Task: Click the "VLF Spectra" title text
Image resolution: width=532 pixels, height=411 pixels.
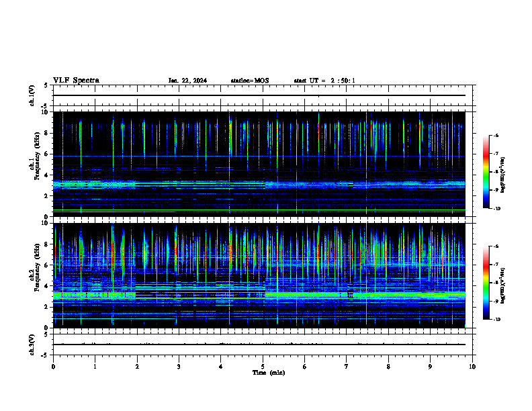Action: click(76, 81)
